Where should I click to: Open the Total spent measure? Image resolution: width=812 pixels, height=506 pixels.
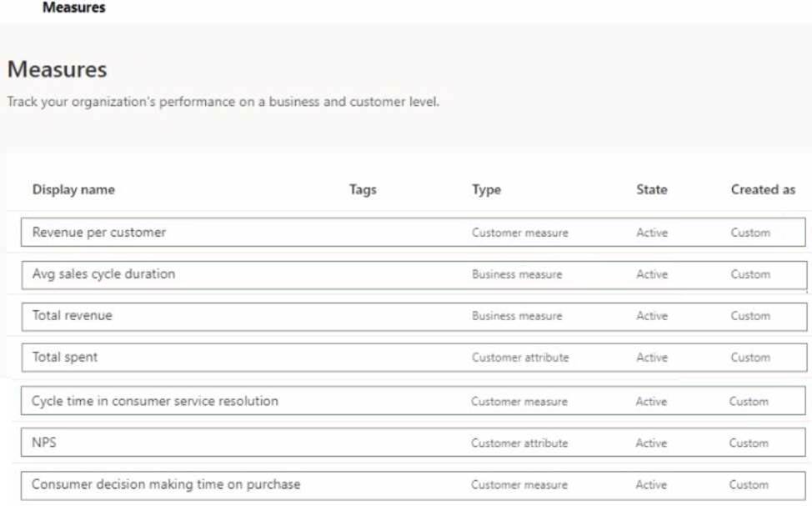pos(65,358)
